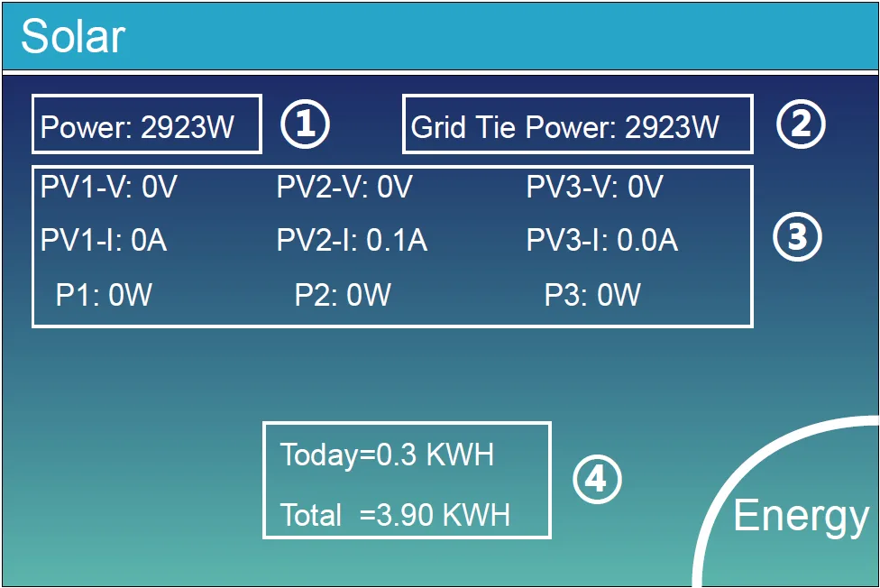Screen dimensions: 880x588
Task: Click the circled number 3 marker
Action: pos(798,237)
